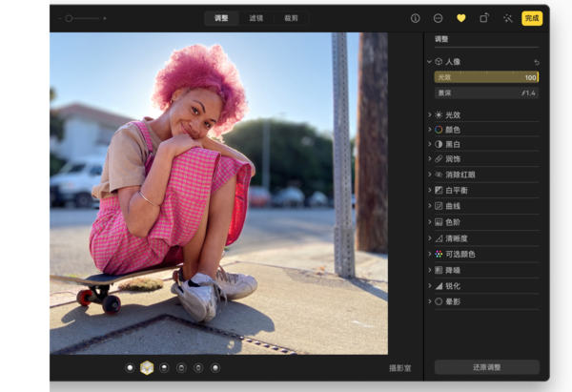Viewport: 572px width, 392px height.
Task: Switch to the 滤镜 tab
Action: 256,18
